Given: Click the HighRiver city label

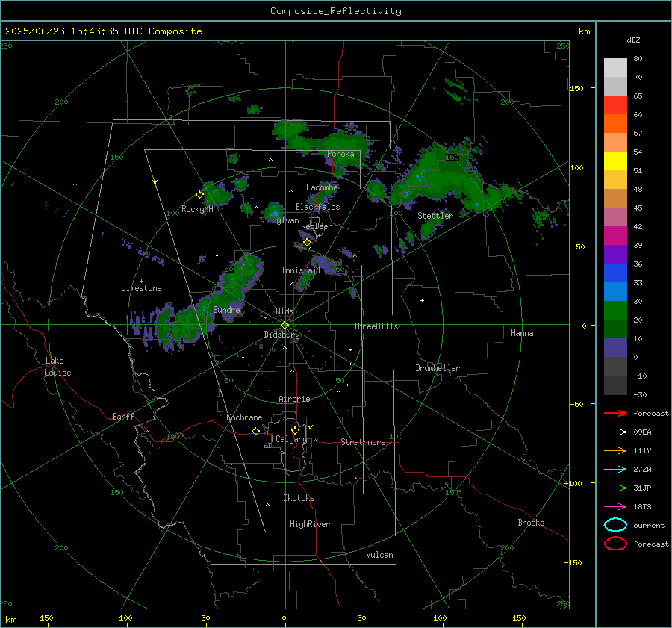Looking at the screenshot, I should [310, 524].
